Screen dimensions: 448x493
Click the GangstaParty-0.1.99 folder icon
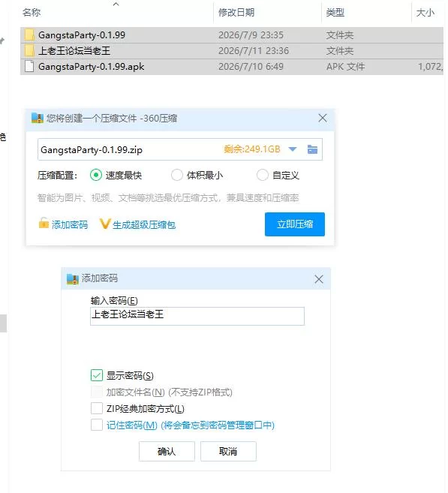(x=29, y=35)
